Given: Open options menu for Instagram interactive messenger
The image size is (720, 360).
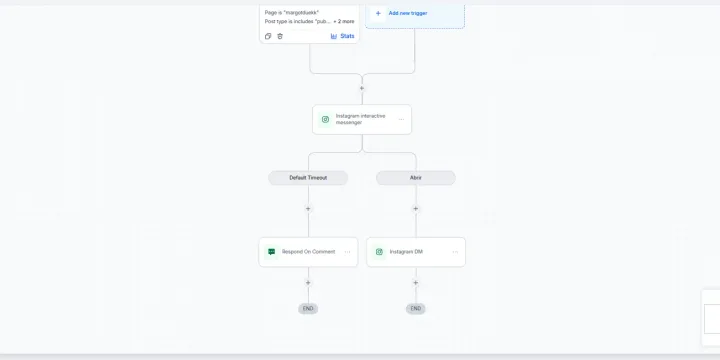Looking at the screenshot, I should coord(401,119).
